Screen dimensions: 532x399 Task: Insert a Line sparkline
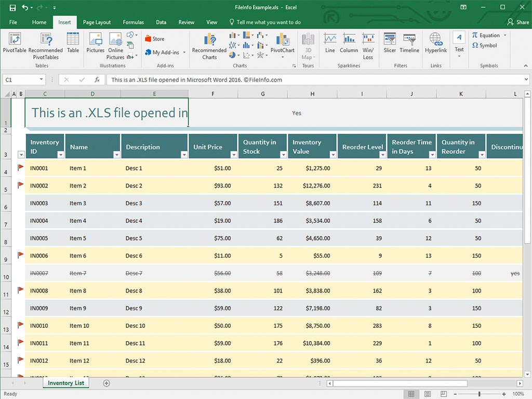click(x=330, y=46)
